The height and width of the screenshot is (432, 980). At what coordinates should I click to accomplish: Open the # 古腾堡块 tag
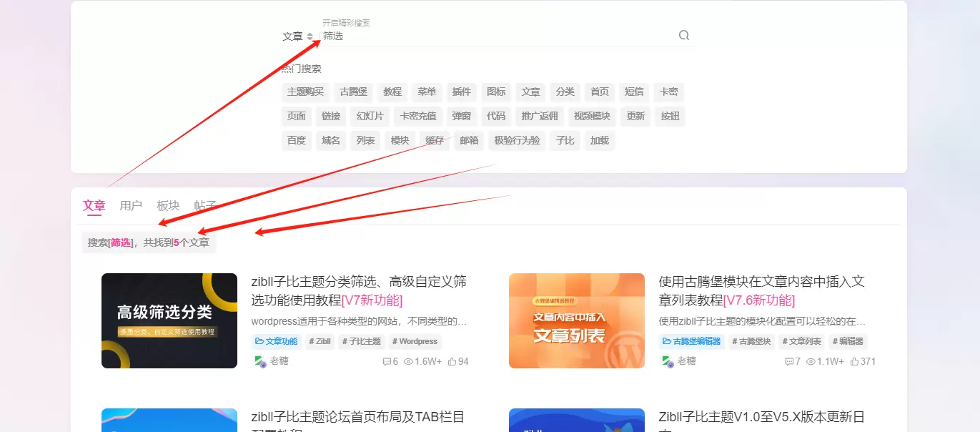click(751, 342)
